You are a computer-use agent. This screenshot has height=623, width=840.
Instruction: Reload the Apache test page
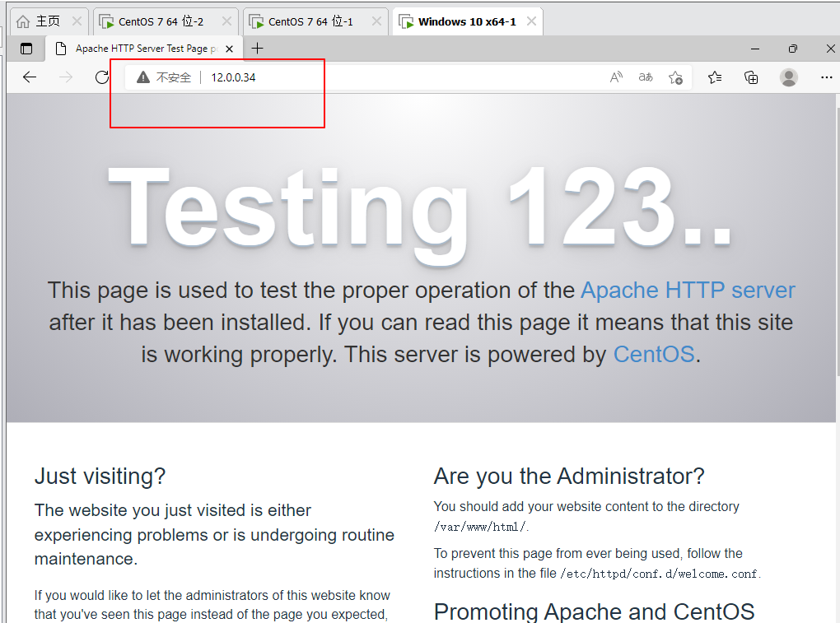[x=102, y=77]
